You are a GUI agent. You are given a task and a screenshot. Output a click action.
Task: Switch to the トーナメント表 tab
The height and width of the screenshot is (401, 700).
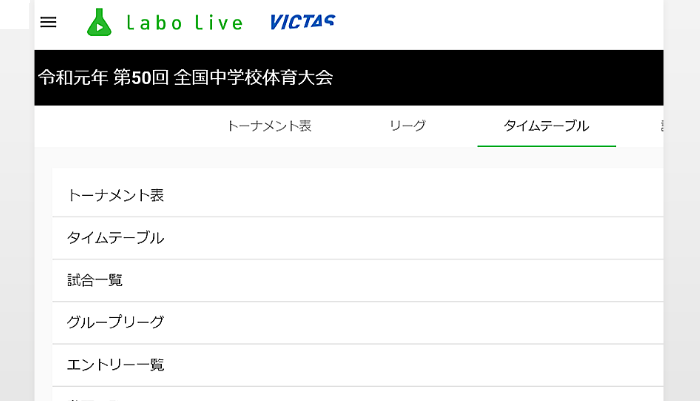pyautogui.click(x=269, y=126)
